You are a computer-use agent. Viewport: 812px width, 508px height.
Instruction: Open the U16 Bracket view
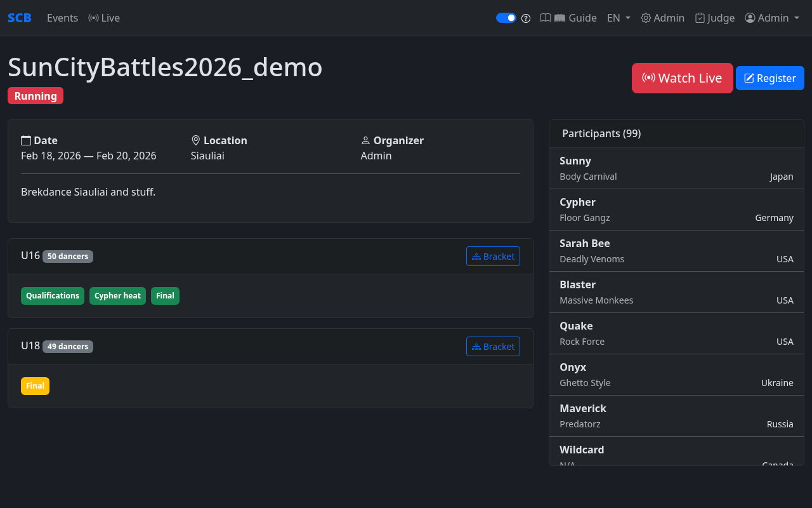(493, 257)
